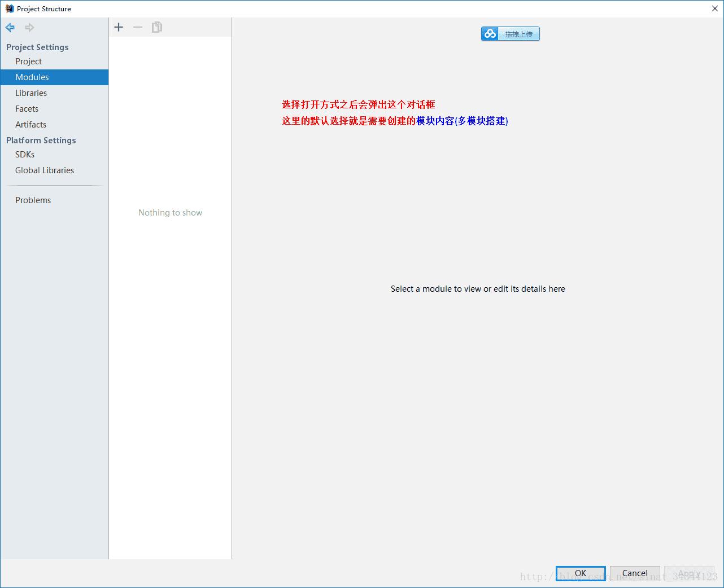
Task: Open the Facets settings page
Action: click(27, 109)
